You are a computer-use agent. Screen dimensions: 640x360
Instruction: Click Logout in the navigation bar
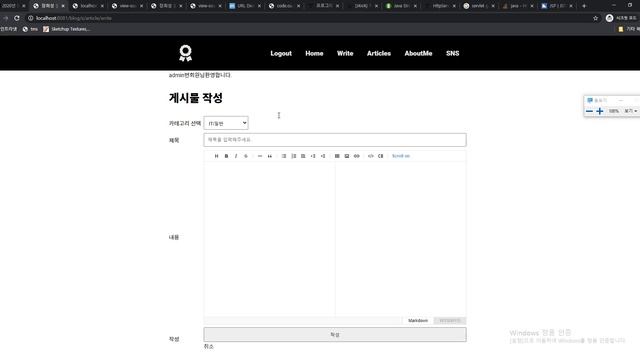[281, 53]
